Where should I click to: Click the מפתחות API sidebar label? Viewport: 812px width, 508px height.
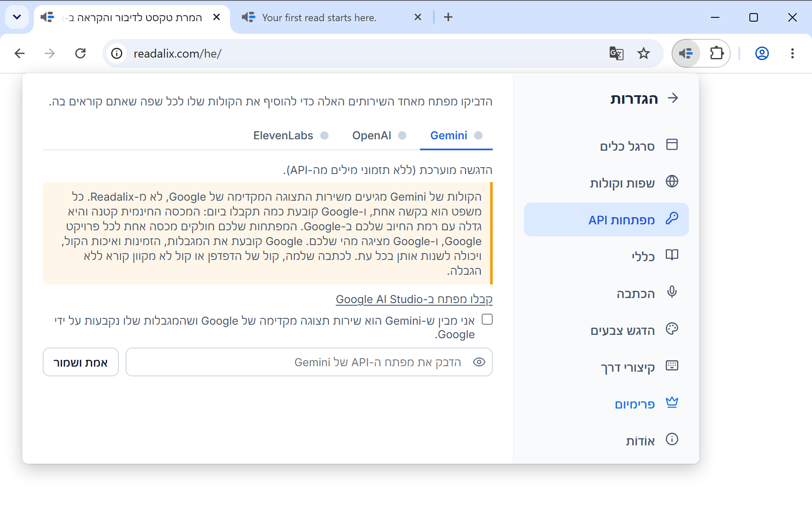(621, 220)
